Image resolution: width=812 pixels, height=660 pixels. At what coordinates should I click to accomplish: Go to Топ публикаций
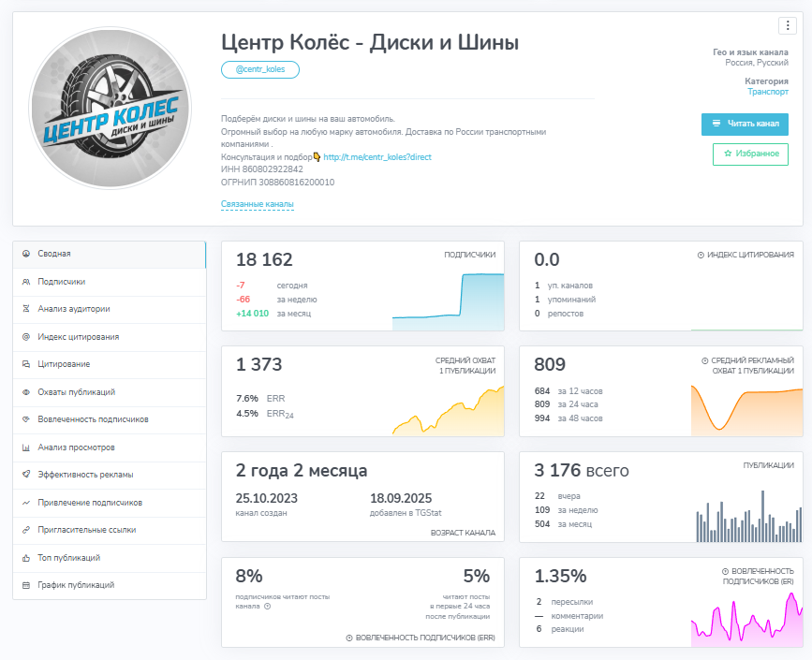[109, 558]
